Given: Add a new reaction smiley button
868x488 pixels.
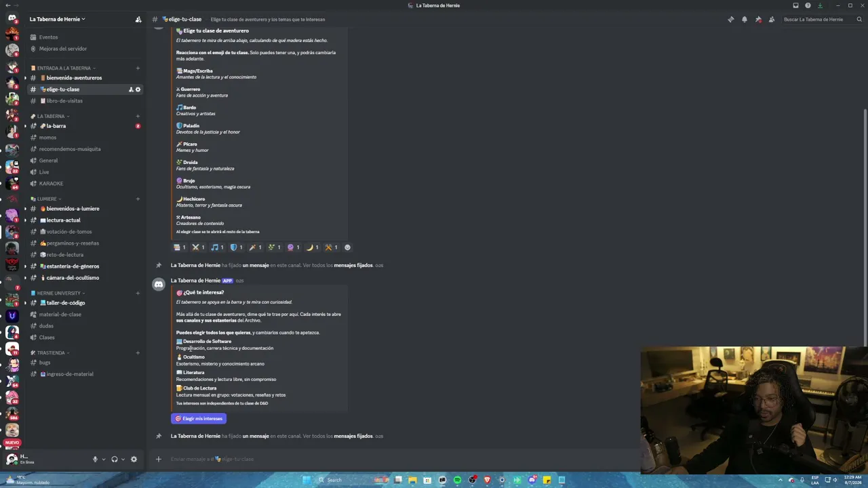Looking at the screenshot, I should click(x=348, y=247).
